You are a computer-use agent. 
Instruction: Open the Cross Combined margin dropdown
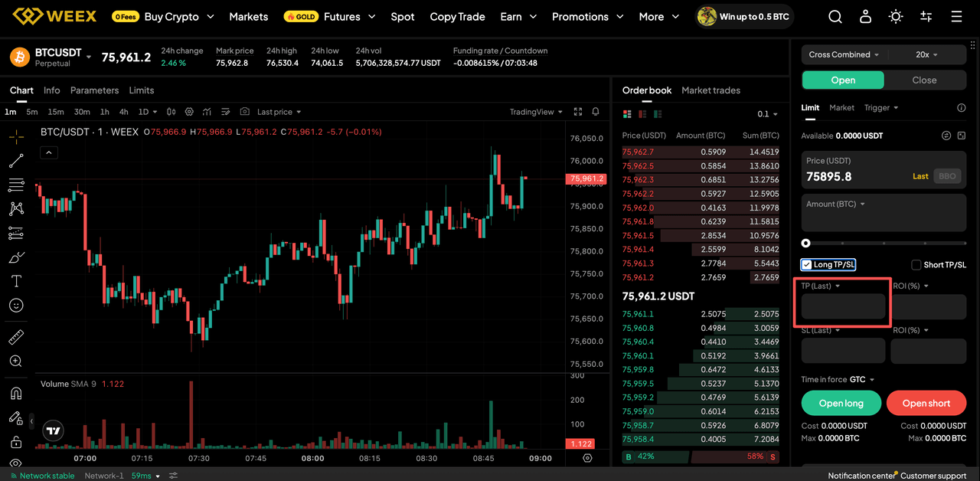pos(844,54)
